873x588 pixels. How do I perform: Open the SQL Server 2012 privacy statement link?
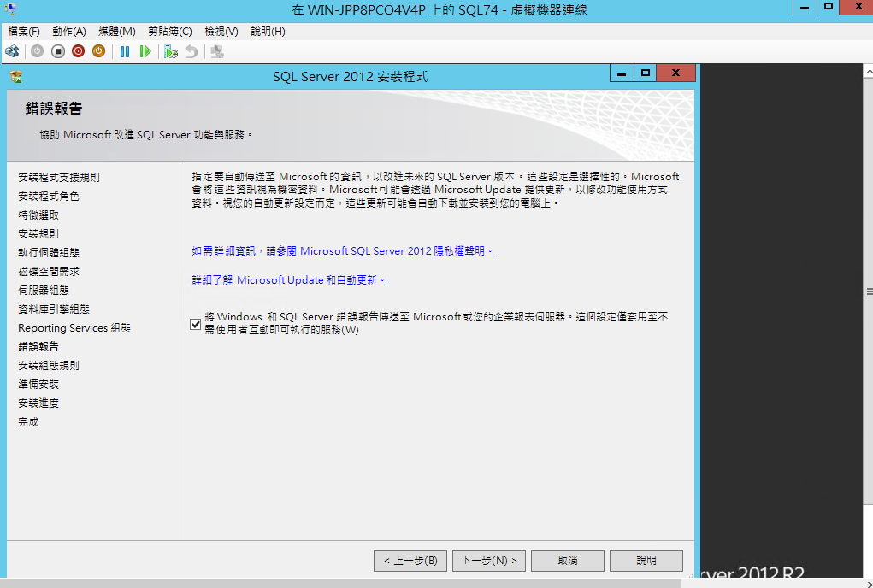[344, 251]
